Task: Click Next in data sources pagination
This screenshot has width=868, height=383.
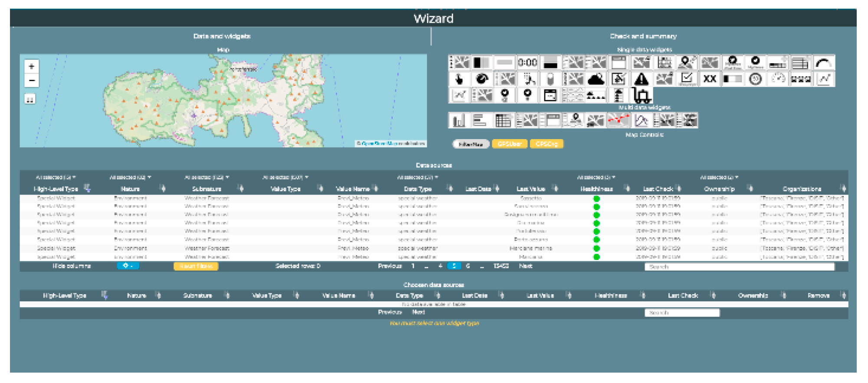Action: click(525, 266)
